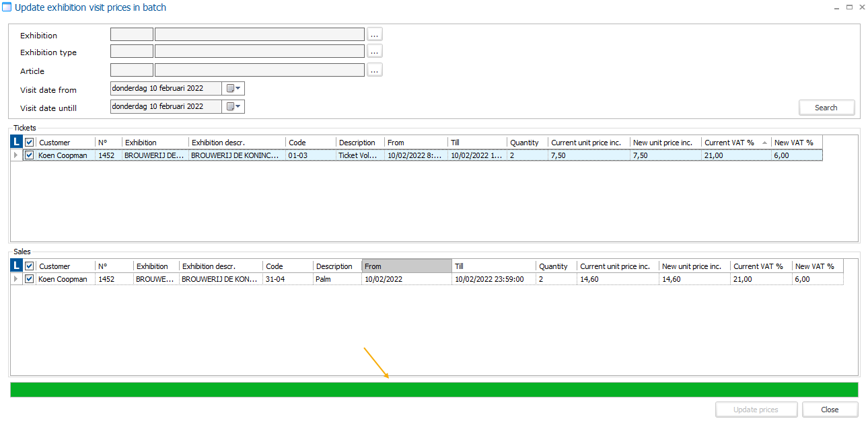The image size is (868, 421).
Task: Expand the Tickets row indicator arrow
Action: 16,155
